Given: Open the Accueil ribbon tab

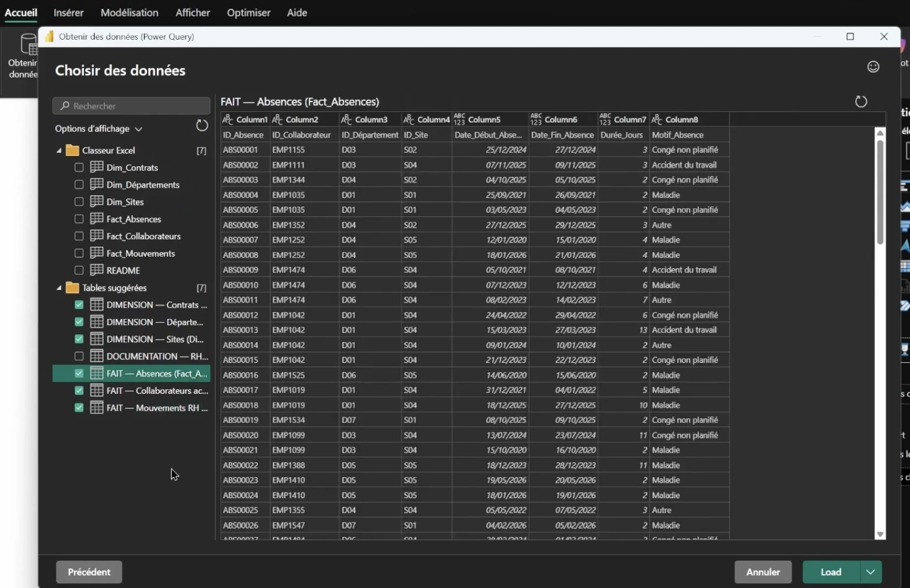Looking at the screenshot, I should 21,12.
